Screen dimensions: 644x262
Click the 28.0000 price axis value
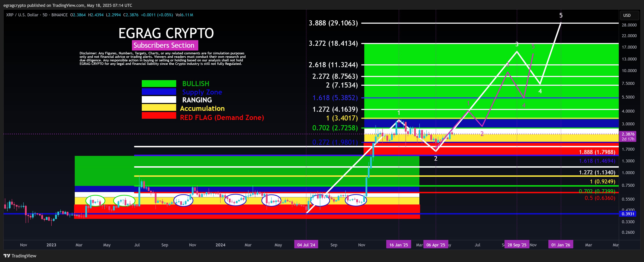point(629,25)
